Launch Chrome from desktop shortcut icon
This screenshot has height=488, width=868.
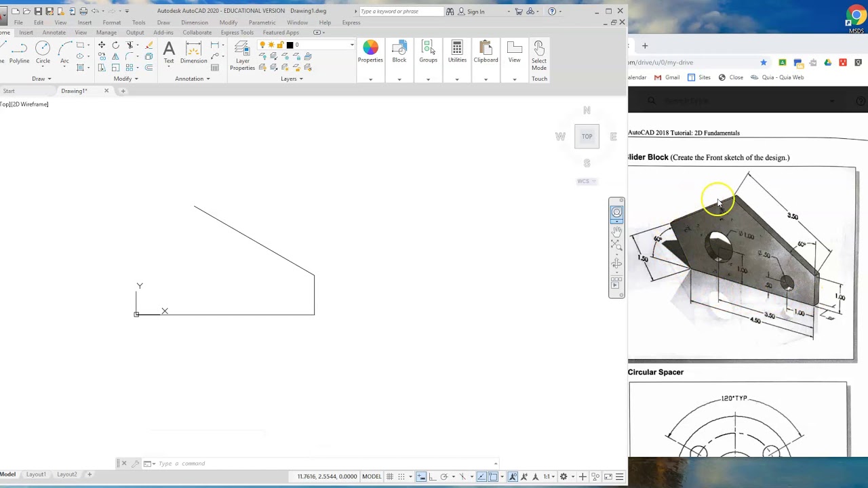(856, 17)
